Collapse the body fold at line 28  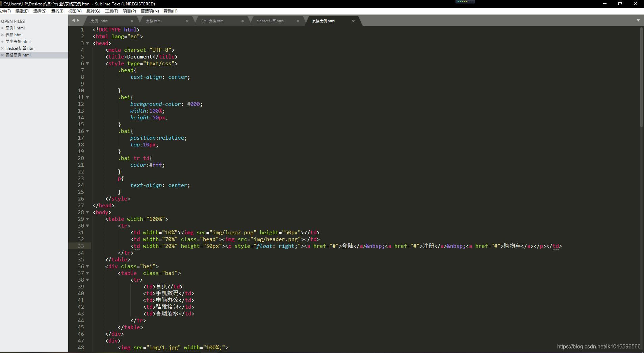click(x=87, y=212)
